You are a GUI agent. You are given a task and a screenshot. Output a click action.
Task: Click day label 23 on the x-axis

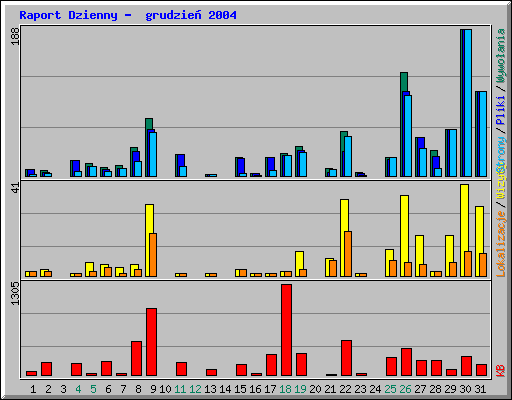click(x=360, y=389)
